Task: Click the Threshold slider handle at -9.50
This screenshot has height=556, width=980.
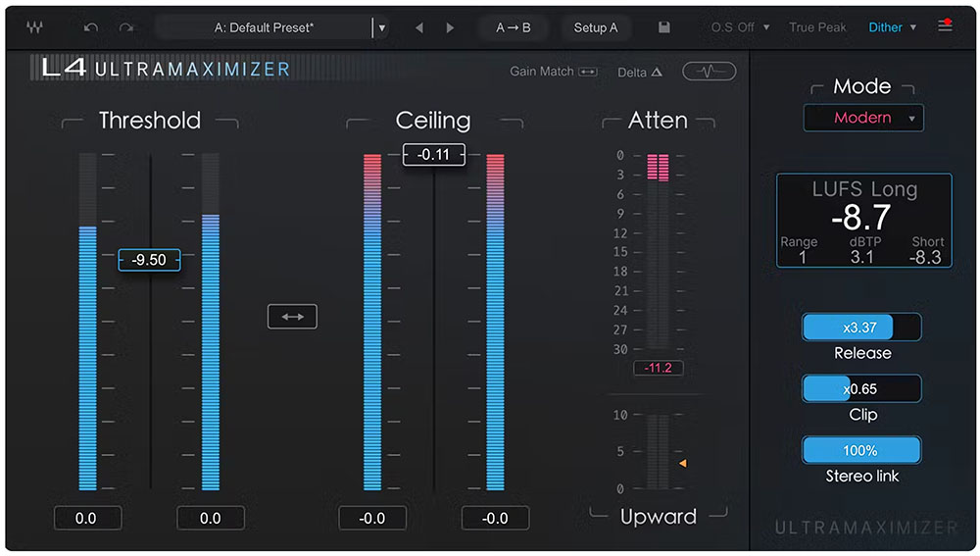Action: [x=149, y=260]
